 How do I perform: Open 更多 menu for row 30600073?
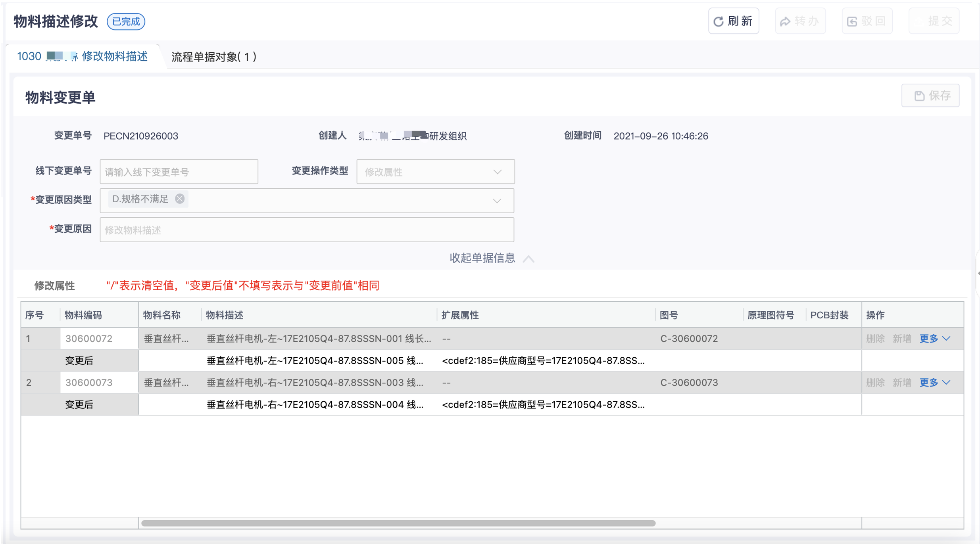(x=935, y=383)
